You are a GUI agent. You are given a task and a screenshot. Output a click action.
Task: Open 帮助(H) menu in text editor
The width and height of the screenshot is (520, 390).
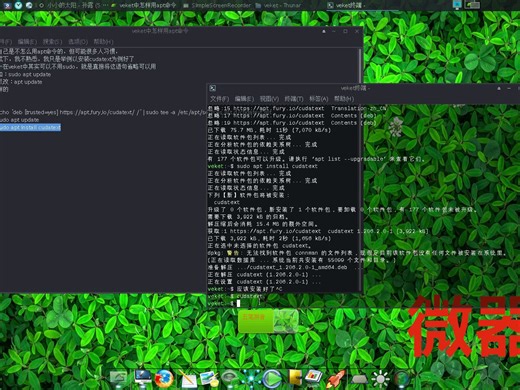coord(103,42)
